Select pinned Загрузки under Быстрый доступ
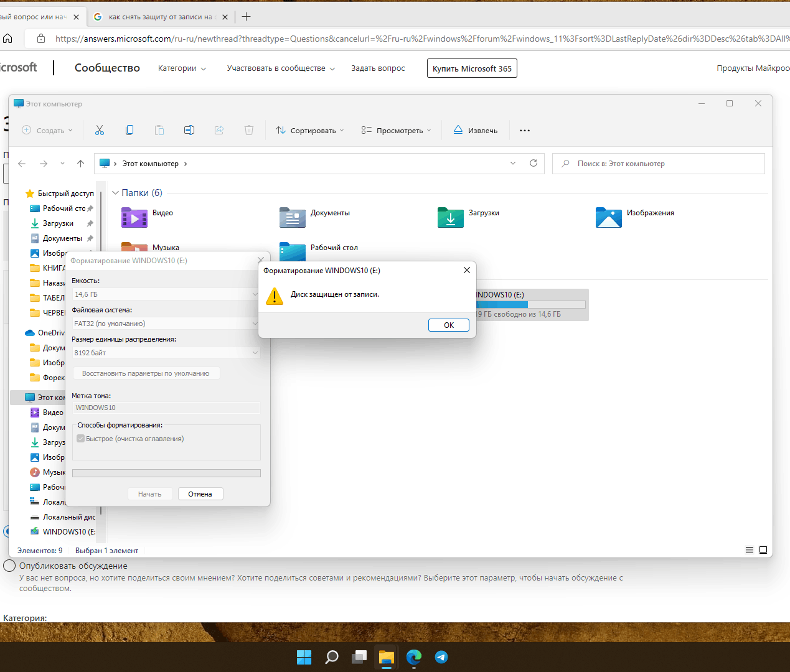This screenshot has width=790, height=672. [58, 223]
